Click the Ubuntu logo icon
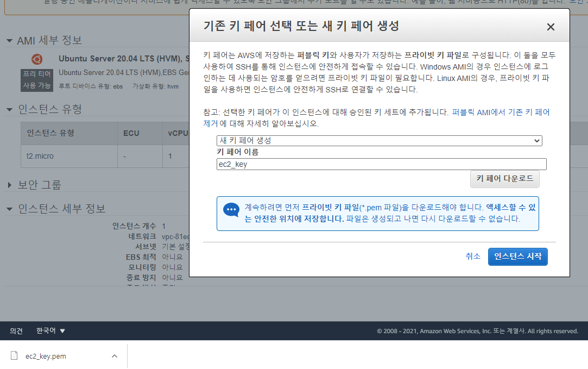 click(x=37, y=59)
